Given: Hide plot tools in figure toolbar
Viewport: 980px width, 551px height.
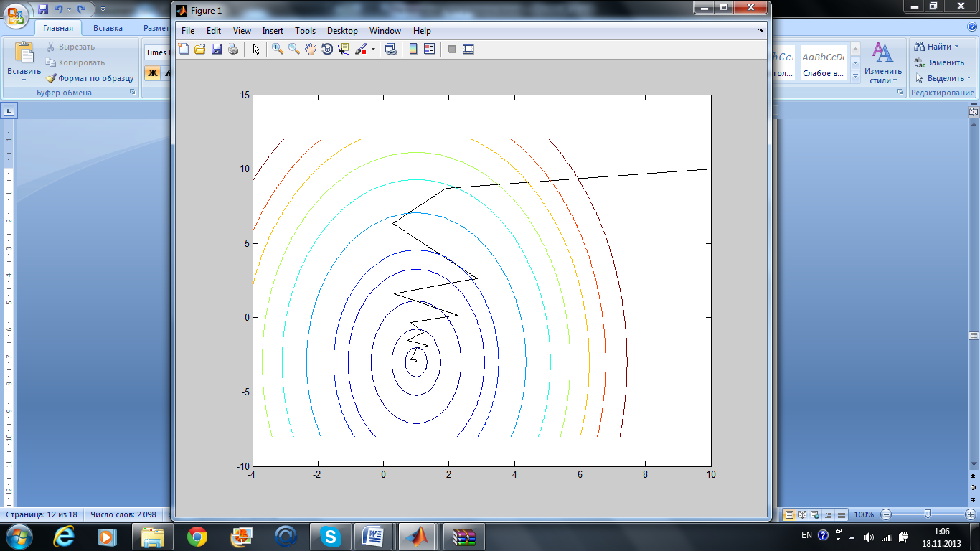Looking at the screenshot, I should (452, 50).
